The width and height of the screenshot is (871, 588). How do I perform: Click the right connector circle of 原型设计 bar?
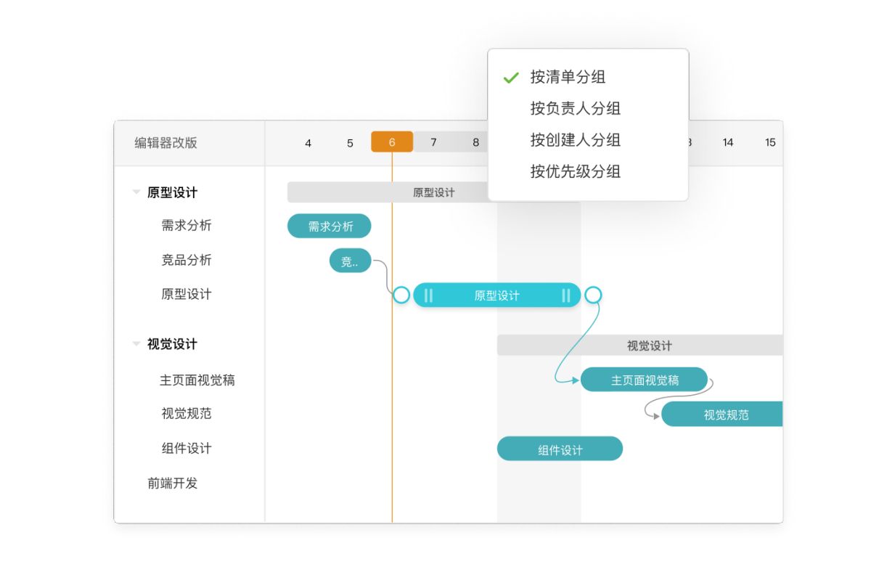coord(593,295)
